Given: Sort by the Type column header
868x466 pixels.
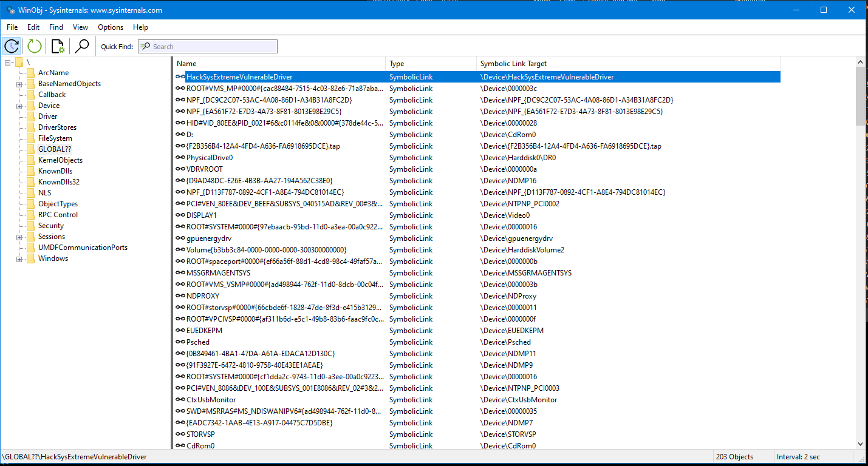Looking at the screenshot, I should [431, 64].
